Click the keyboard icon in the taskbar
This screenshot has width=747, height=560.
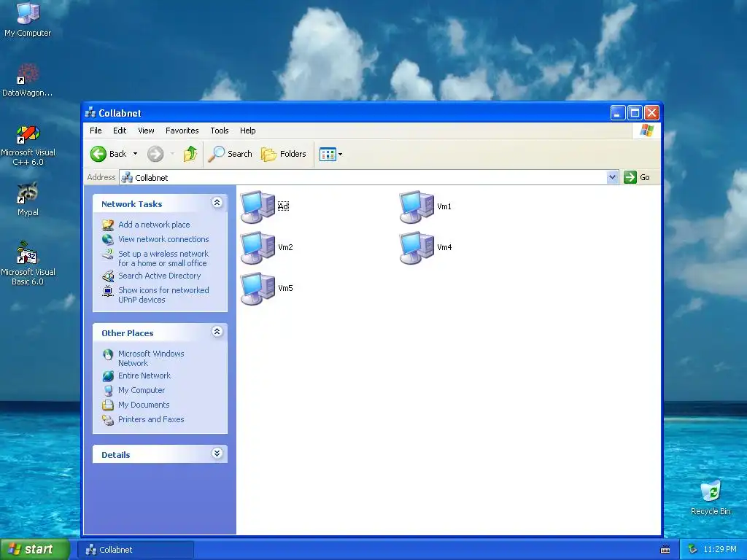(x=665, y=550)
